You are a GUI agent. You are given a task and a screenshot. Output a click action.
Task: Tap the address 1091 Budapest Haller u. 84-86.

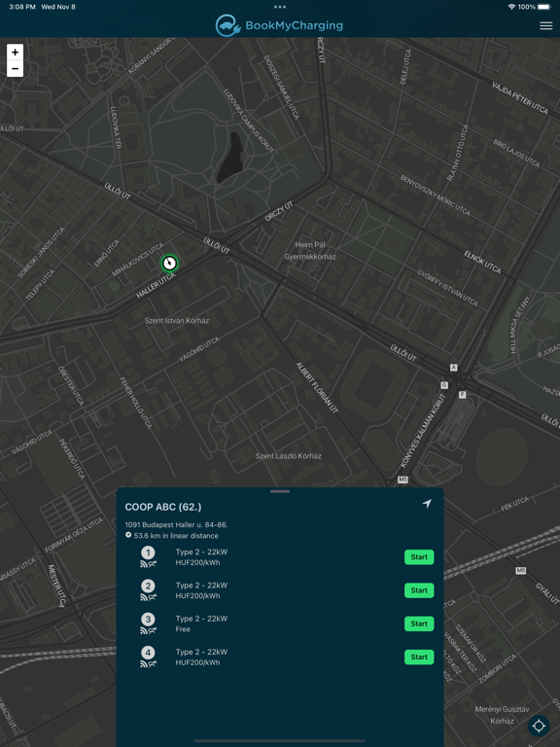point(176,524)
